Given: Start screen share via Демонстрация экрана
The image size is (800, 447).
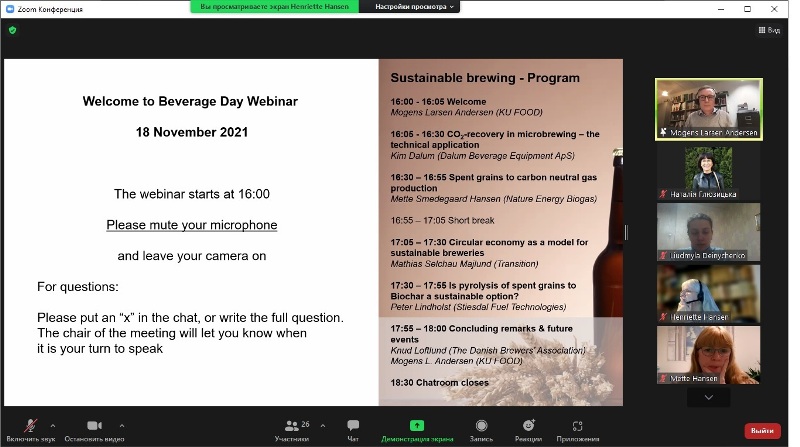Looking at the screenshot, I should click(x=417, y=431).
